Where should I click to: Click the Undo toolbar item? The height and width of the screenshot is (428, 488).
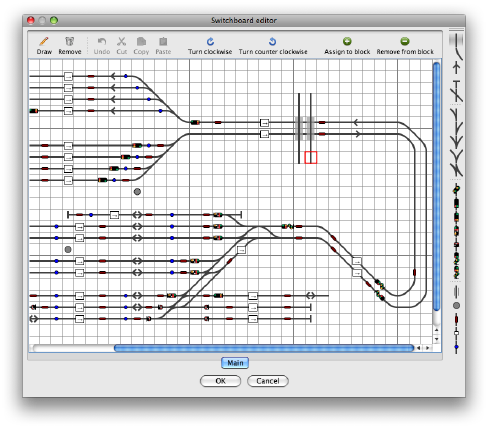pyautogui.click(x=102, y=46)
